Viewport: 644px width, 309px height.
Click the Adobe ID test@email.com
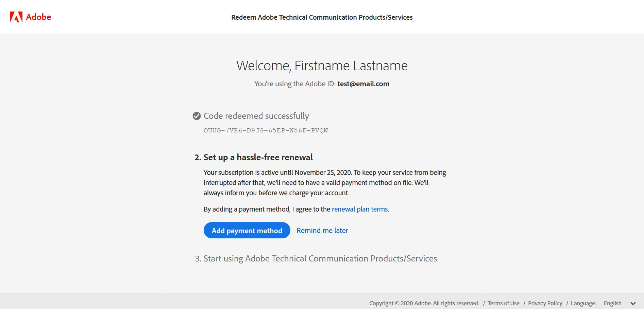(363, 84)
